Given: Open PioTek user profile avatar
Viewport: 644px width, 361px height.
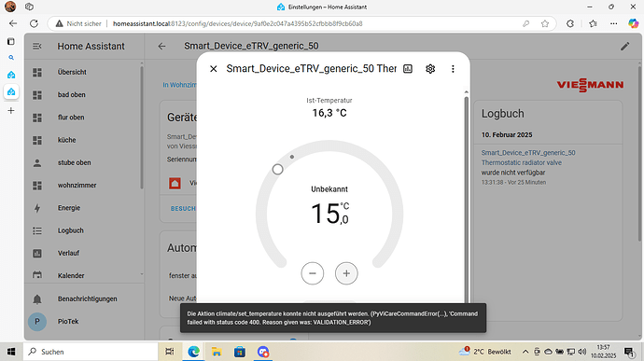Looking at the screenshot, I should [x=37, y=322].
